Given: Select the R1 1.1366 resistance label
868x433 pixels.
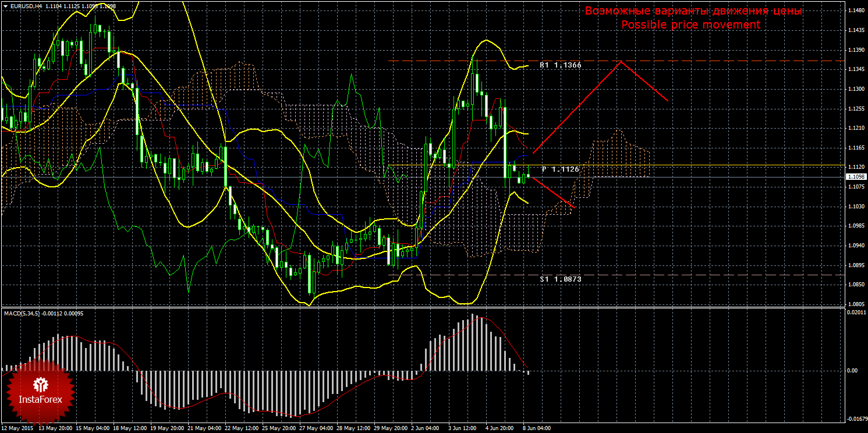Looking at the screenshot, I should (x=560, y=66).
